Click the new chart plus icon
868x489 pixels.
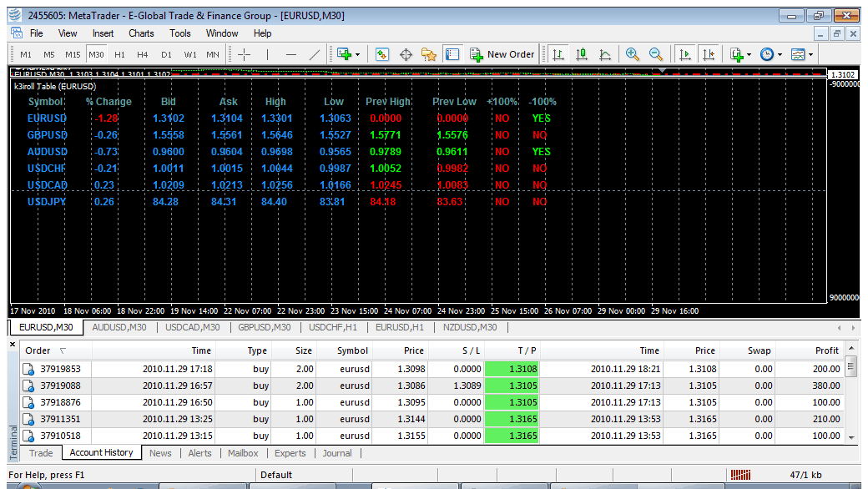pos(345,54)
